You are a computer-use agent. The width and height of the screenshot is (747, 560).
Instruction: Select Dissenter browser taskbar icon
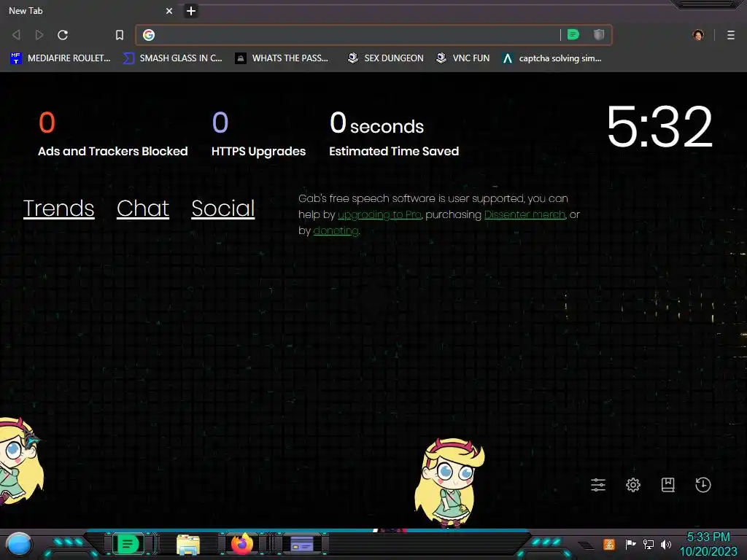tap(128, 544)
